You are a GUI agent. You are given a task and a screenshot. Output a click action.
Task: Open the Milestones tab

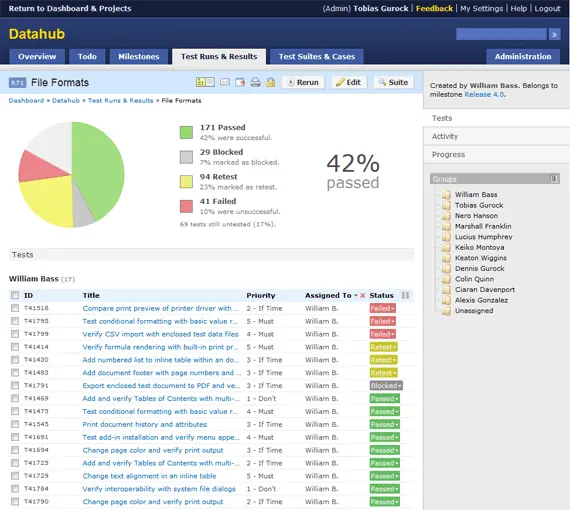click(139, 57)
